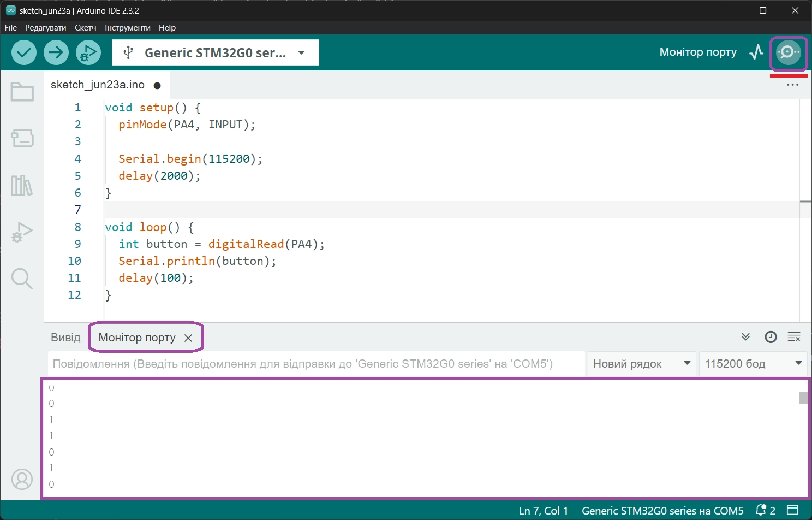Image resolution: width=812 pixels, height=520 pixels.
Task: Open the Serial Monitor magnifier icon
Action: [788, 53]
